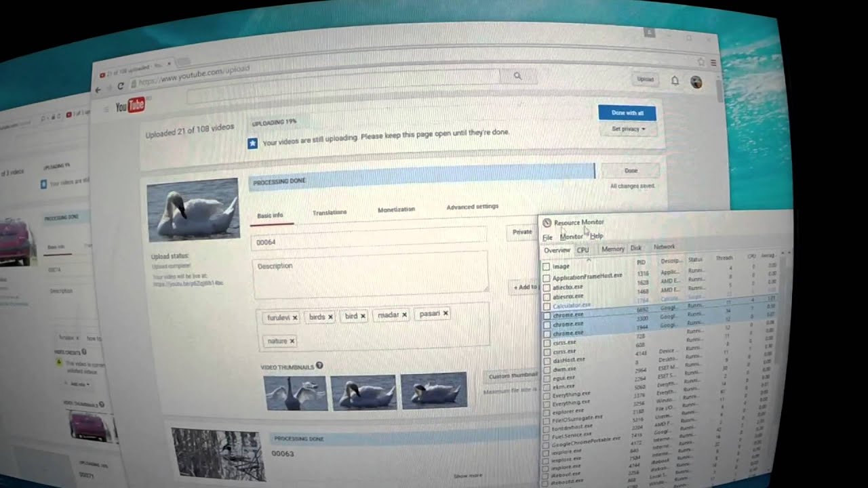The width and height of the screenshot is (868, 488).
Task: Switch to the Basic info tab
Action: click(x=270, y=216)
